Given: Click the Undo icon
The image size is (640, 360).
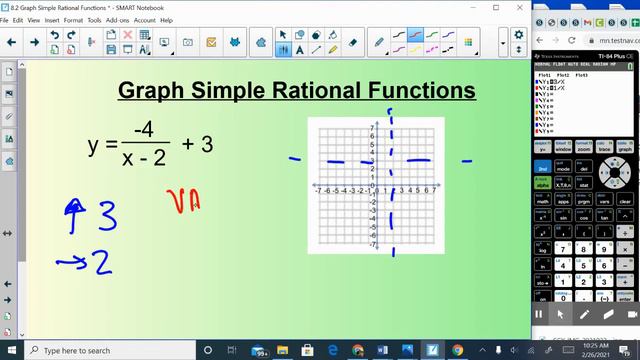Looking at the screenshot, I should click(54, 35).
